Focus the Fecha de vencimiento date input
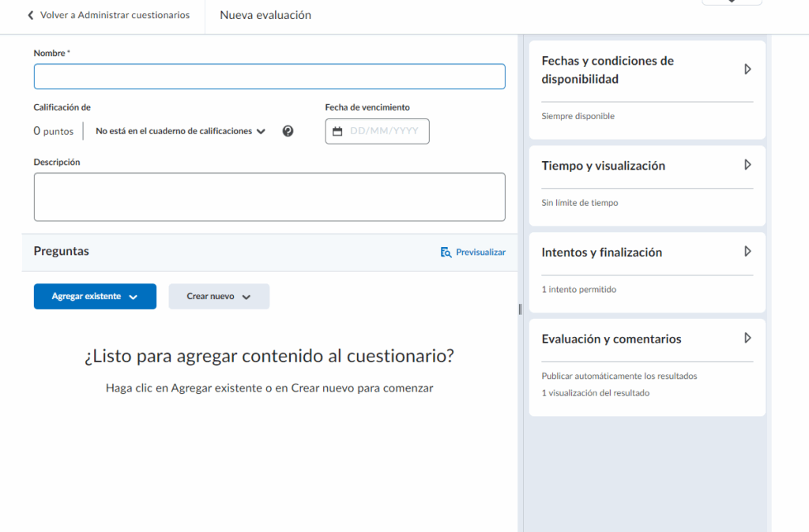This screenshot has height=532, width=809. pos(385,131)
